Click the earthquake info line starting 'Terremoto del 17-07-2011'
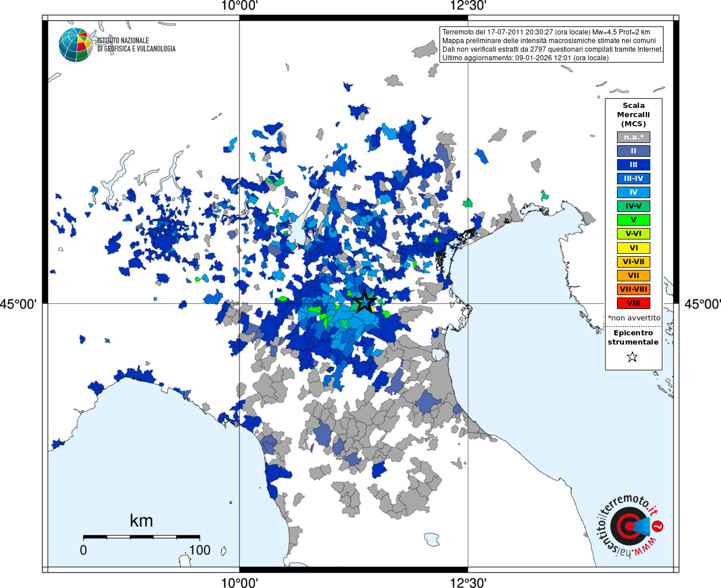This screenshot has width=721, height=588. pos(546,32)
